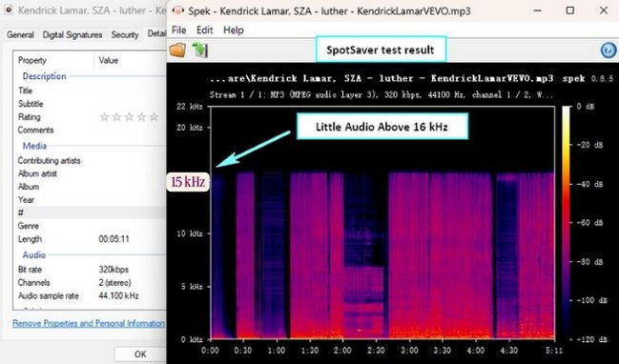Set the rating to three stars
This screenshot has width=619, height=364.
129,117
